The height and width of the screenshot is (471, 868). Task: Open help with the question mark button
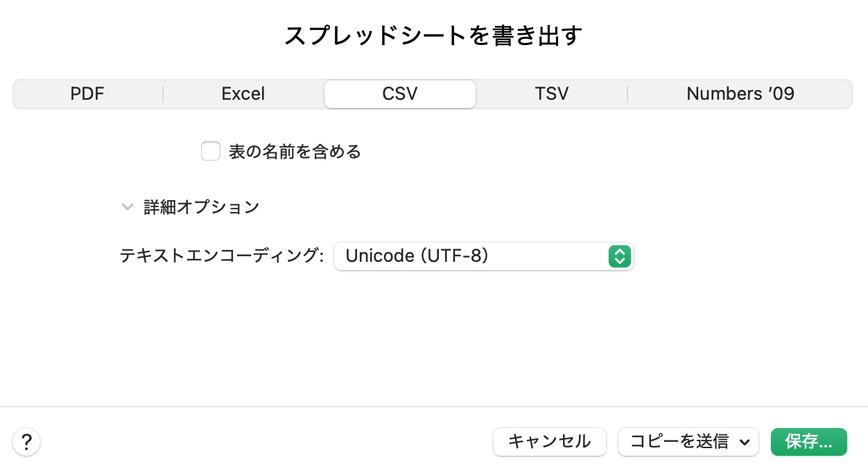tap(26, 441)
